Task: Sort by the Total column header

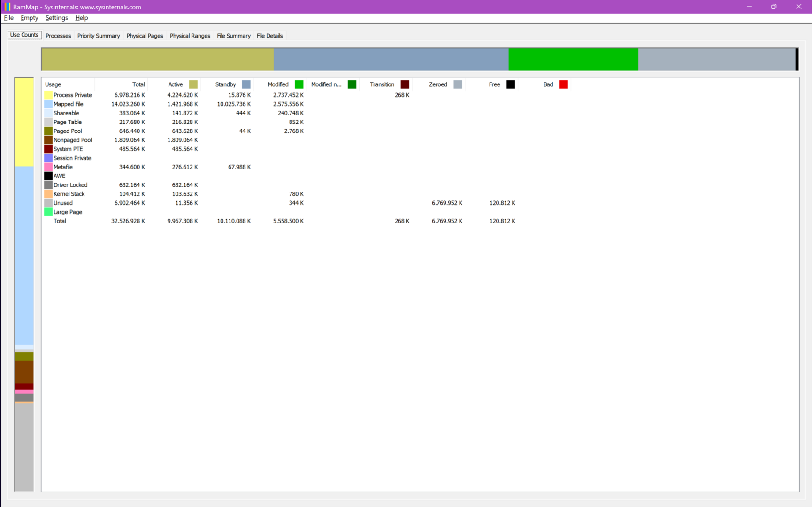Action: tap(138, 84)
